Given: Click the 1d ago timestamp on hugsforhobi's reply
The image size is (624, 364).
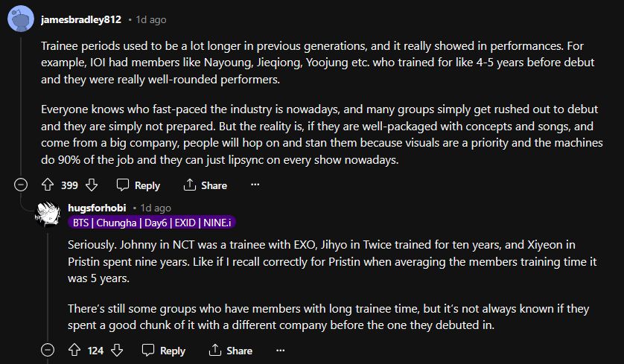Looking at the screenshot, I should point(155,208).
